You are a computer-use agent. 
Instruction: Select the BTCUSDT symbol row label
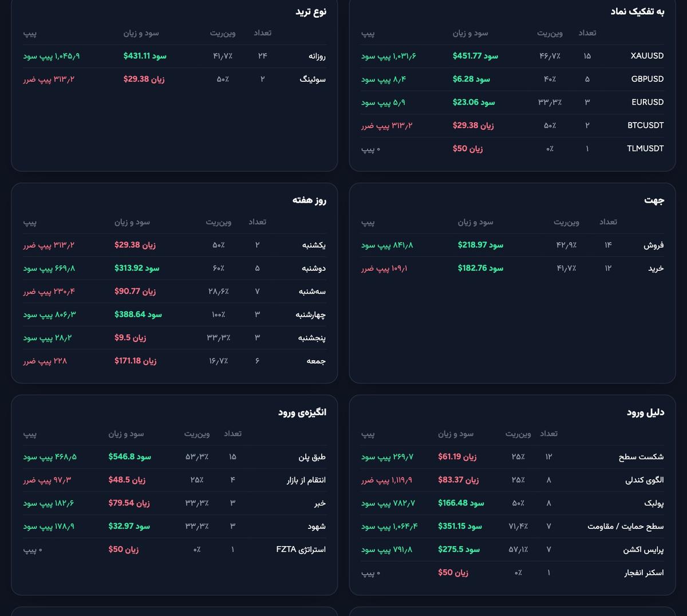[x=646, y=125]
